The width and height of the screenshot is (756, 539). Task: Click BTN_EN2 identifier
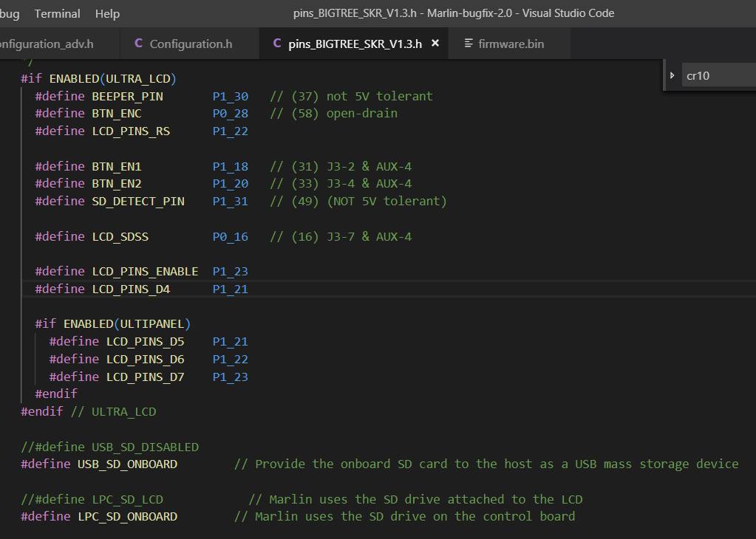click(117, 184)
